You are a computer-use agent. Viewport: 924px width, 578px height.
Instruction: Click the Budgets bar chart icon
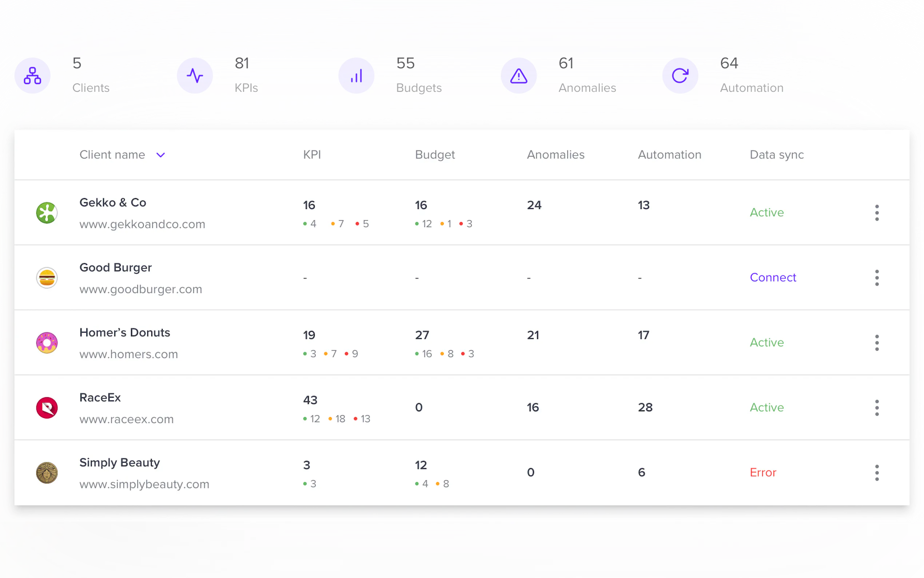tap(357, 75)
